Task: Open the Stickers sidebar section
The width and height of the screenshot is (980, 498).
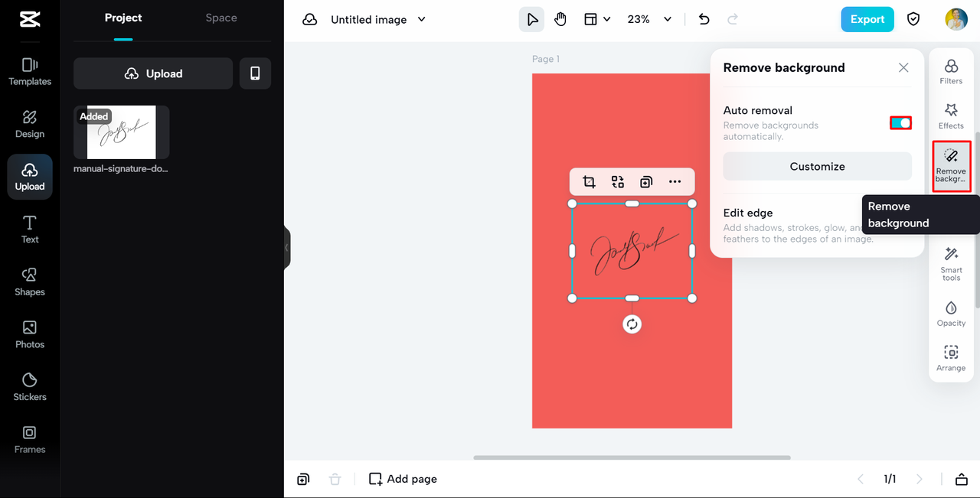Action: (x=30, y=387)
